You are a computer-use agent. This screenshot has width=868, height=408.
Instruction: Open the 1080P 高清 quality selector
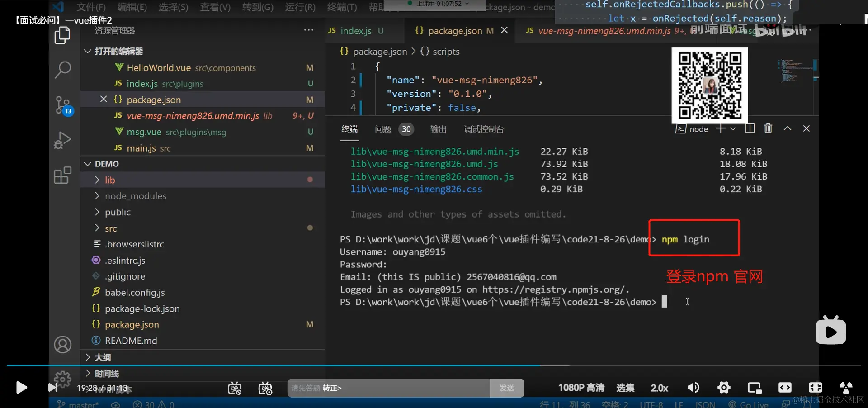(581, 388)
